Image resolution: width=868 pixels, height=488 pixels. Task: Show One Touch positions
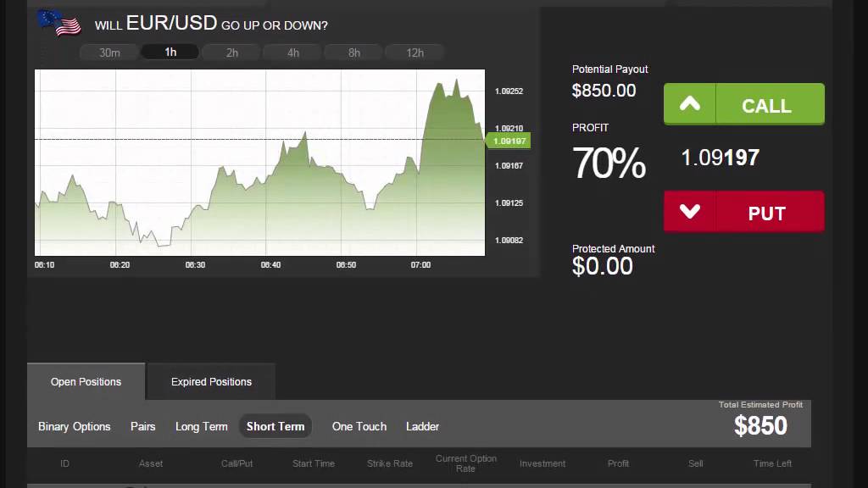[x=359, y=426]
